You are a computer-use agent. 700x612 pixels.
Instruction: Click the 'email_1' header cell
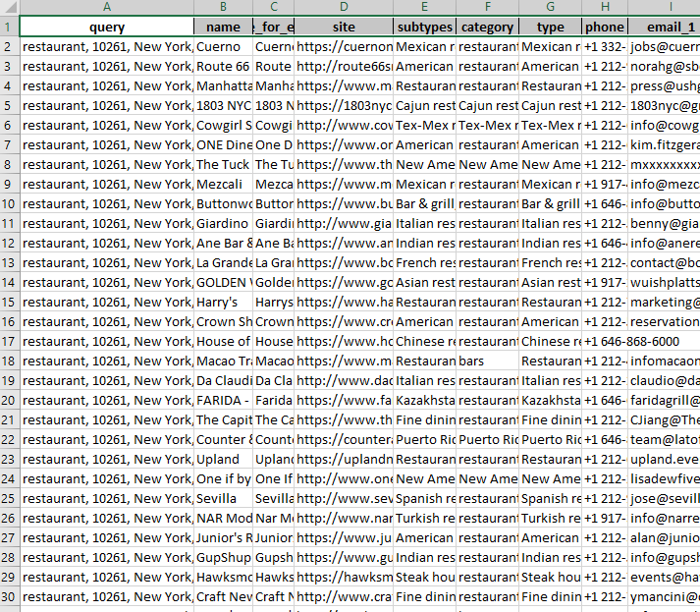pyautogui.click(x=664, y=27)
